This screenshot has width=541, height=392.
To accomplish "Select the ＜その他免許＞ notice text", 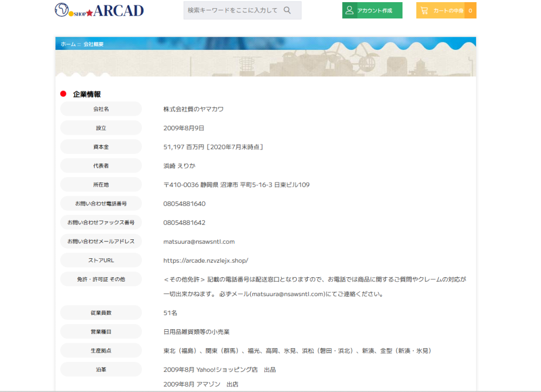I will (x=315, y=287).
